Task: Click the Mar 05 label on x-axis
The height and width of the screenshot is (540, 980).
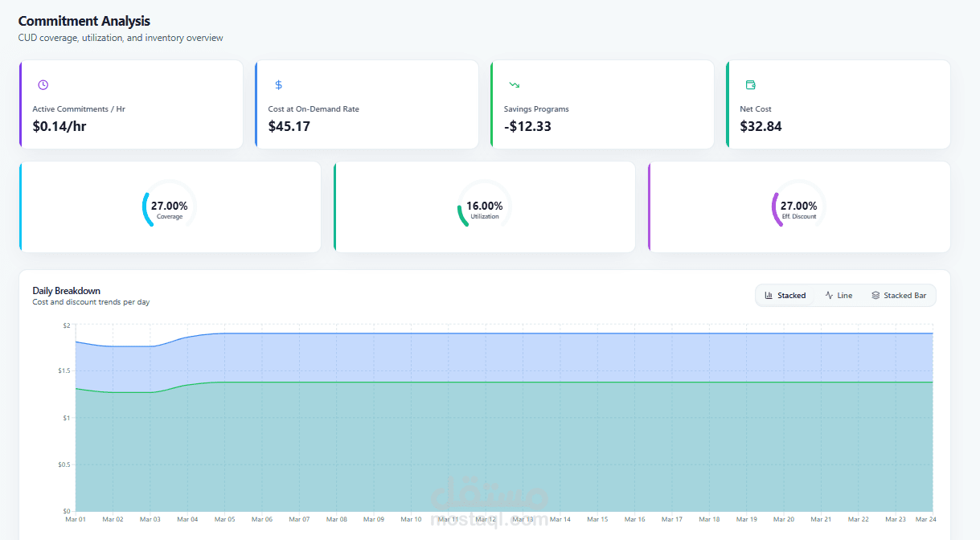Action: (224, 520)
